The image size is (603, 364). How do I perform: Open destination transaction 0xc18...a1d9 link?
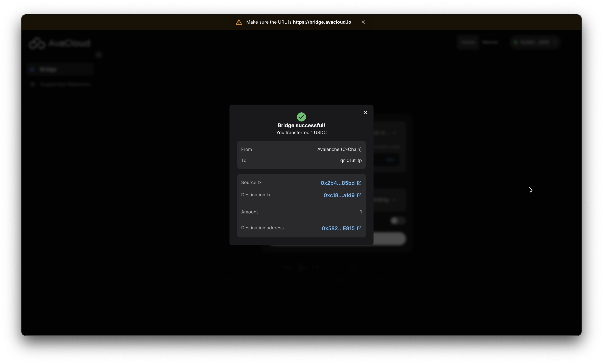[339, 195]
